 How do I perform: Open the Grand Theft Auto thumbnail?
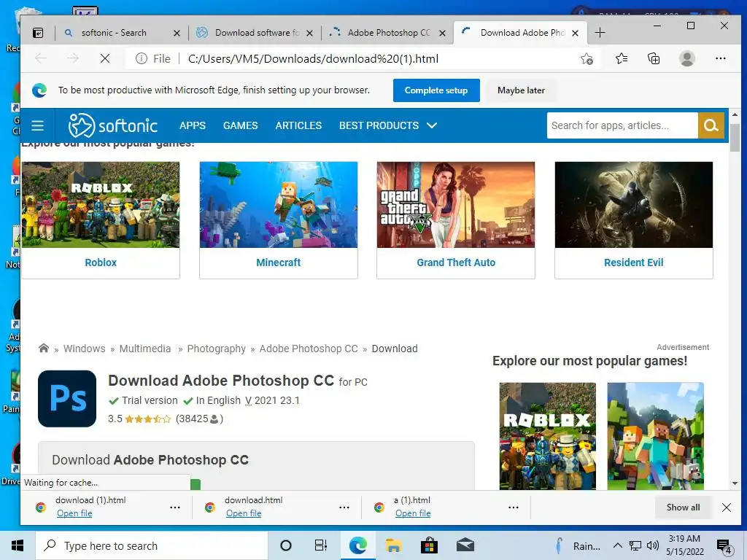click(x=456, y=204)
